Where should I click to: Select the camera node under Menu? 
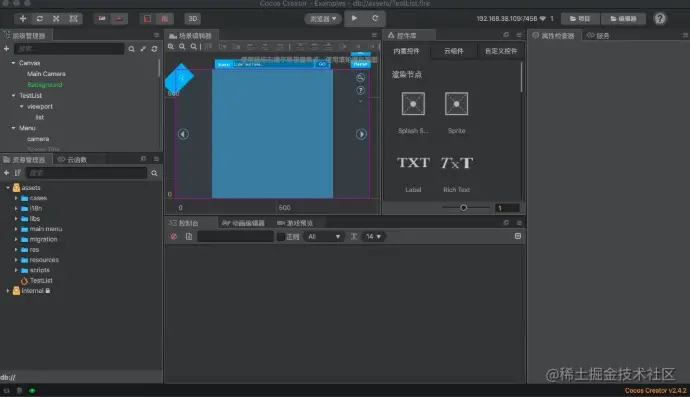[38, 139]
